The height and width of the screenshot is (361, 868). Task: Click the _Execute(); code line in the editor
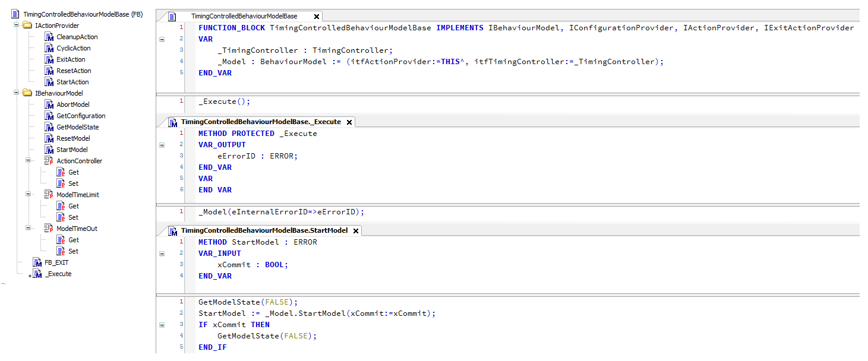point(225,102)
